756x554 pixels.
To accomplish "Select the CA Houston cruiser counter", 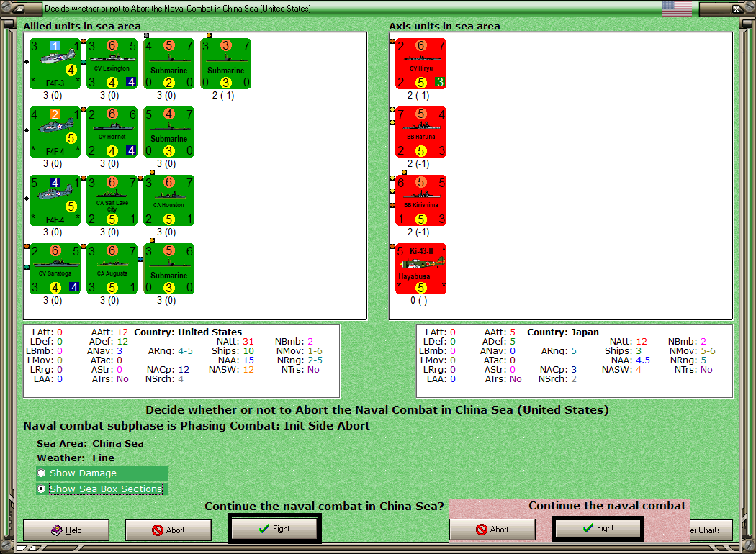I will pyautogui.click(x=168, y=201).
